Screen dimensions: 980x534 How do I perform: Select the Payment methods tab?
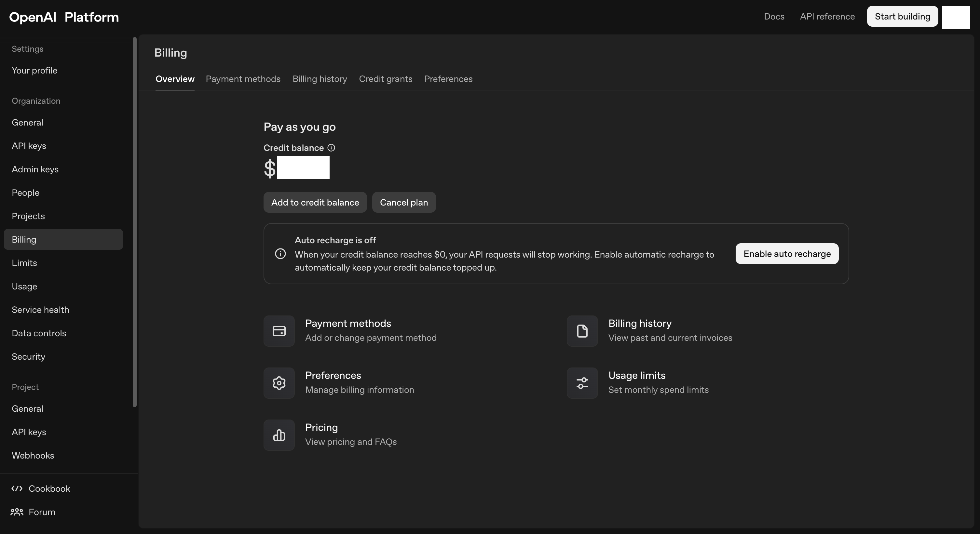point(243,79)
